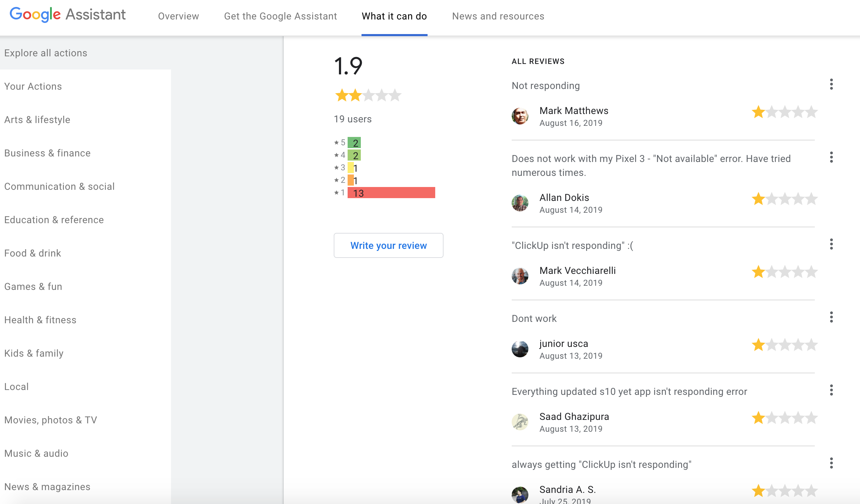860x504 pixels.
Task: Open the News and resources tab
Action: pyautogui.click(x=498, y=16)
